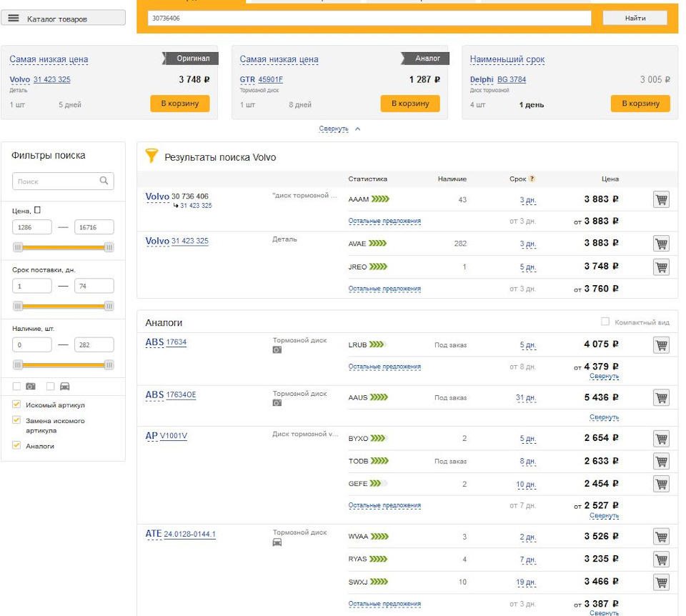Click the funnel filter icon beside Результаты поиска
The height and width of the screenshot is (616, 686).
151,156
